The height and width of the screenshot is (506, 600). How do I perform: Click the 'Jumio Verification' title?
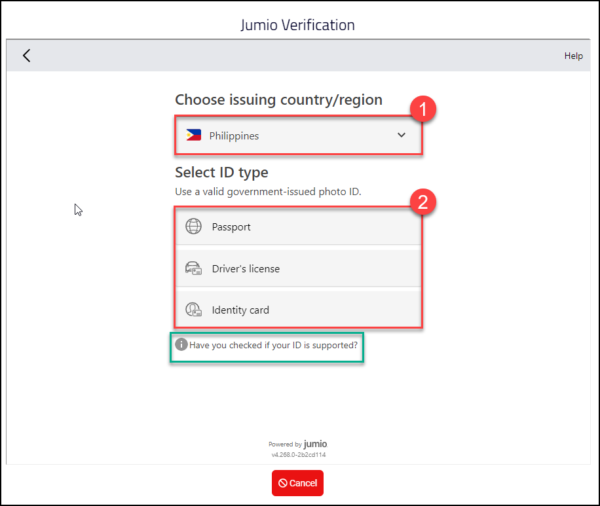(298, 25)
